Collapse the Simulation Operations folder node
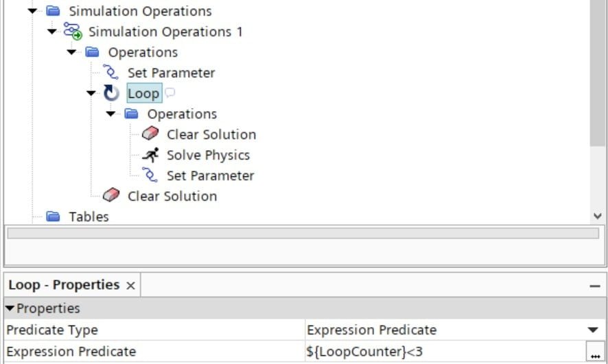This screenshot has height=364, width=608. [32, 11]
